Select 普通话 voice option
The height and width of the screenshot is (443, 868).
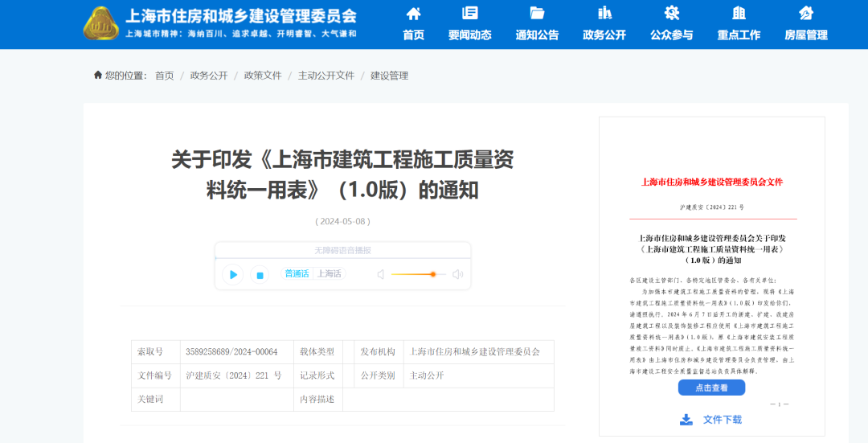[x=297, y=273]
